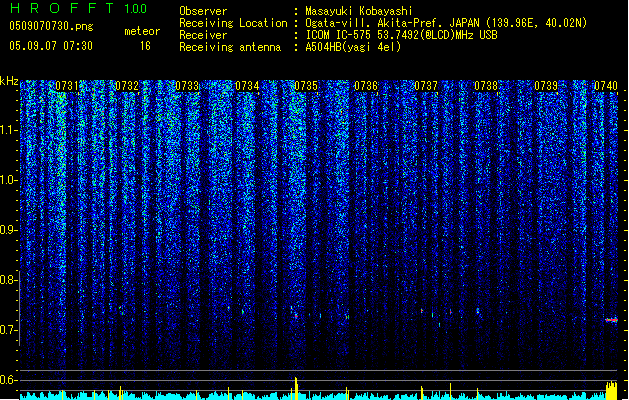Click the observer name Masayuki Kobayashi

(359, 11)
